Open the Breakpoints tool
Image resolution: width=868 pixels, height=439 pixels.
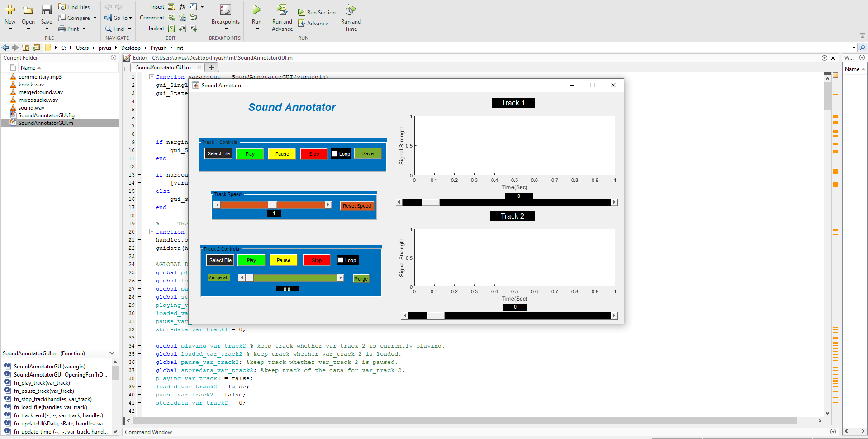tap(225, 10)
